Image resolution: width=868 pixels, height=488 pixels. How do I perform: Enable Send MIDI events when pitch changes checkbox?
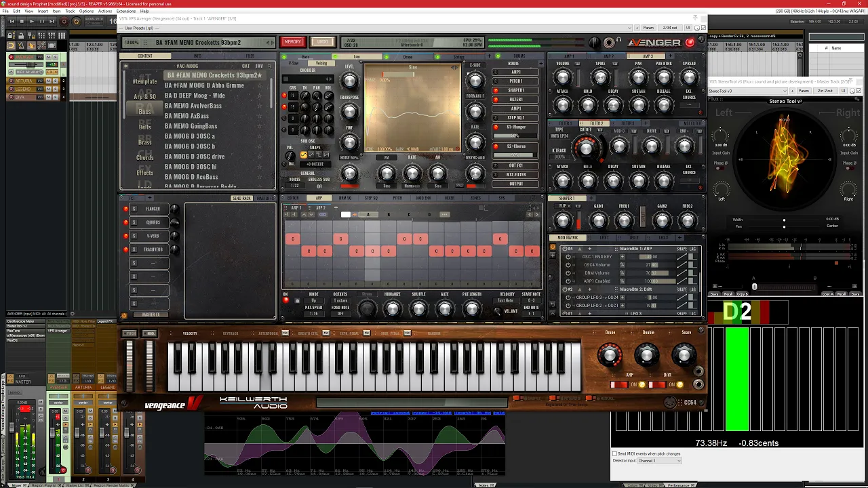pyautogui.click(x=615, y=453)
